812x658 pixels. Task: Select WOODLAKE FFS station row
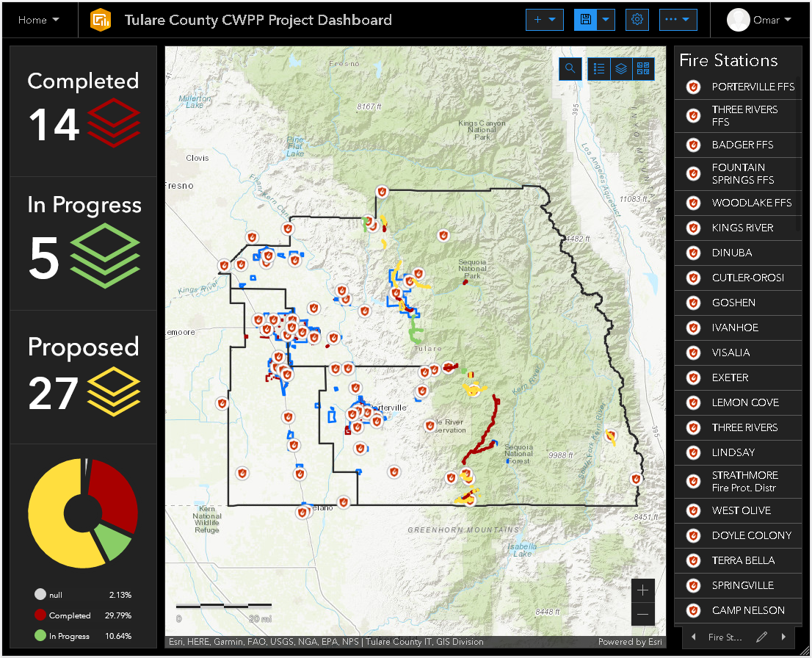tap(738, 203)
